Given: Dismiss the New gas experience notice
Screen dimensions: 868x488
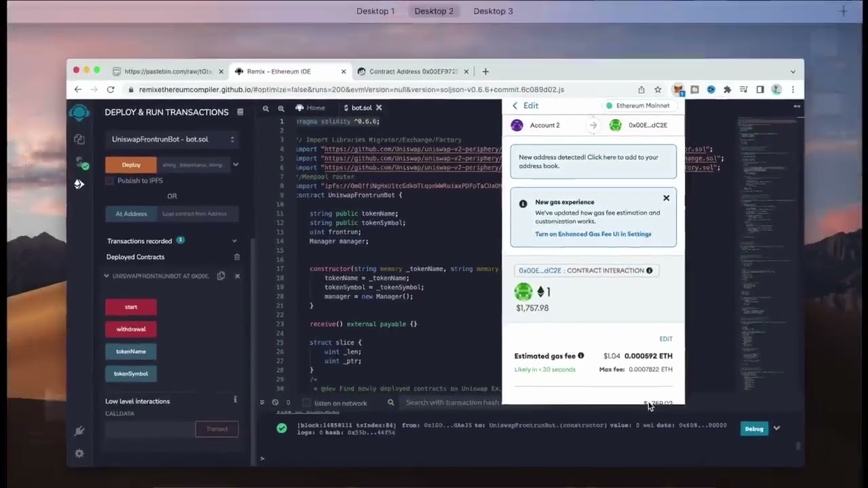Looking at the screenshot, I should (x=666, y=198).
